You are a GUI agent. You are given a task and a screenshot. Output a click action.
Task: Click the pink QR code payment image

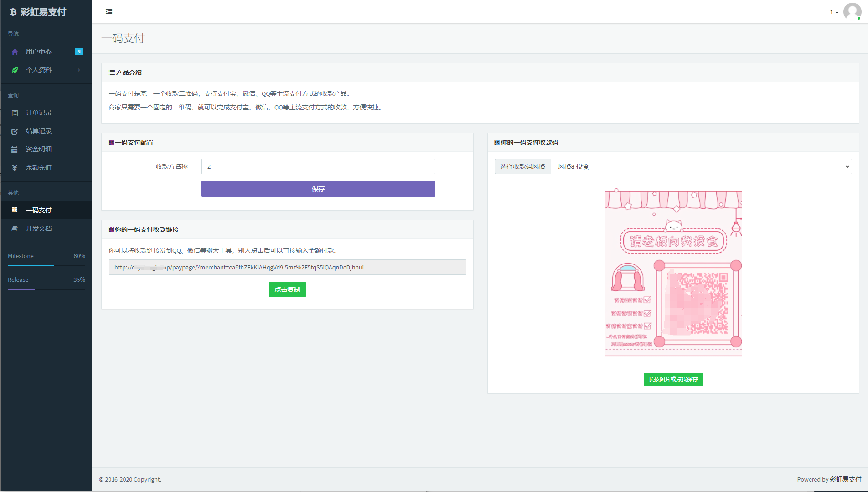(673, 274)
